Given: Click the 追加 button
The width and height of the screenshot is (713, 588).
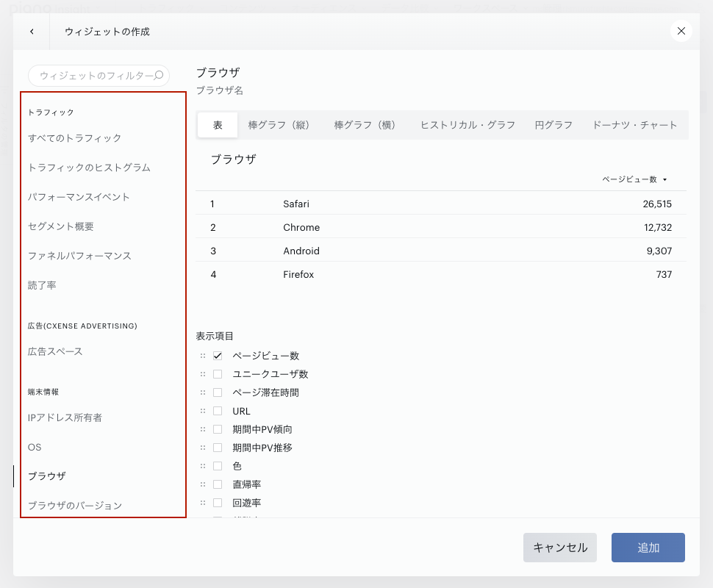Looking at the screenshot, I should (648, 548).
